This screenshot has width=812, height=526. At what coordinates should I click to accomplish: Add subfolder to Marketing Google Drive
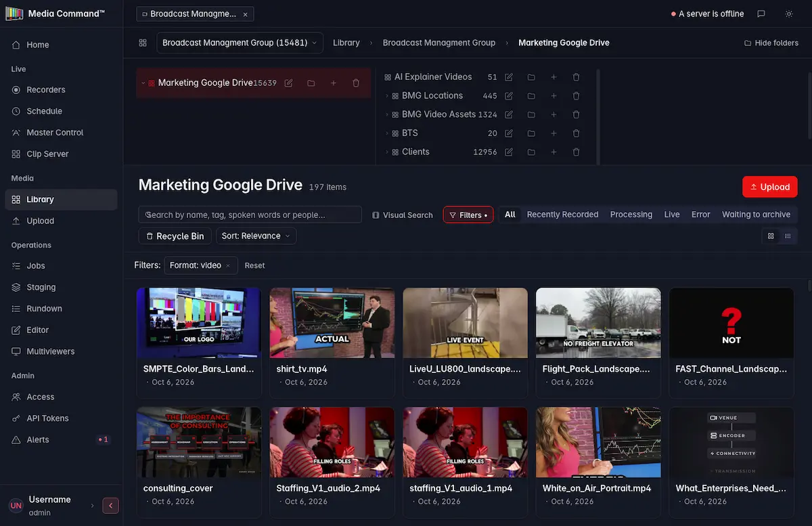[x=334, y=83]
